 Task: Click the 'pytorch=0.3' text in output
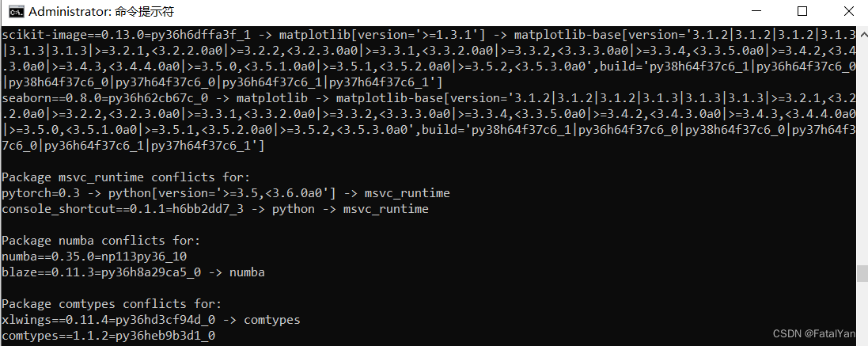(41, 193)
